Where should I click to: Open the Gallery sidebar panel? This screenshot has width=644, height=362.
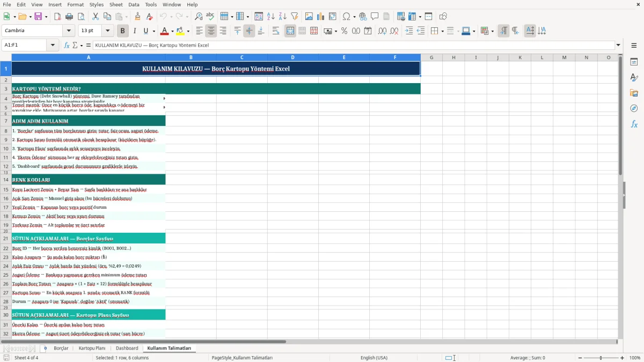tap(634, 93)
